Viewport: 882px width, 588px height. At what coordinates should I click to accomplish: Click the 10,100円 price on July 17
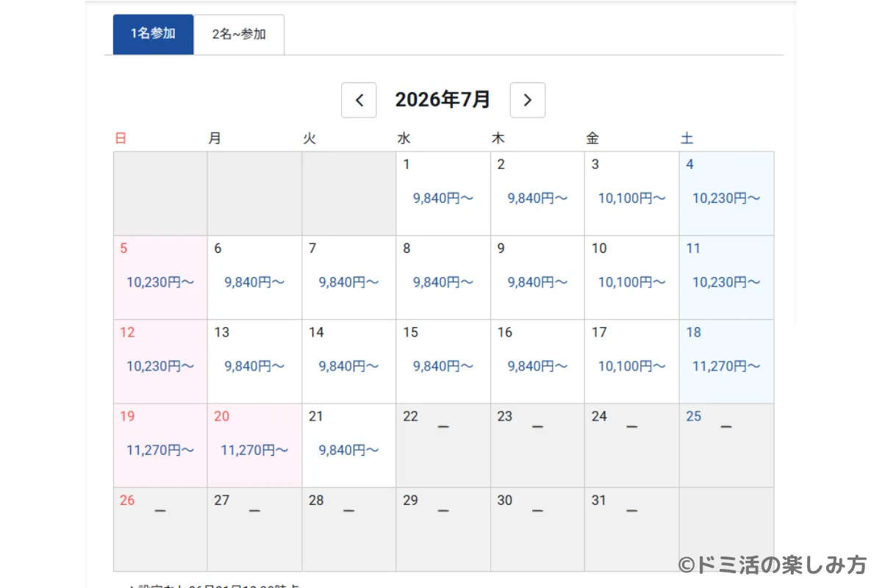click(x=632, y=366)
